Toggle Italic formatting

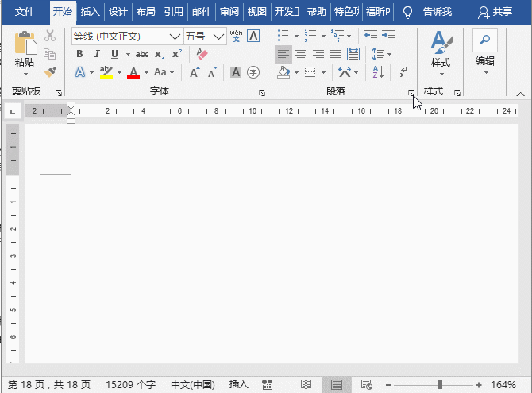coord(97,54)
